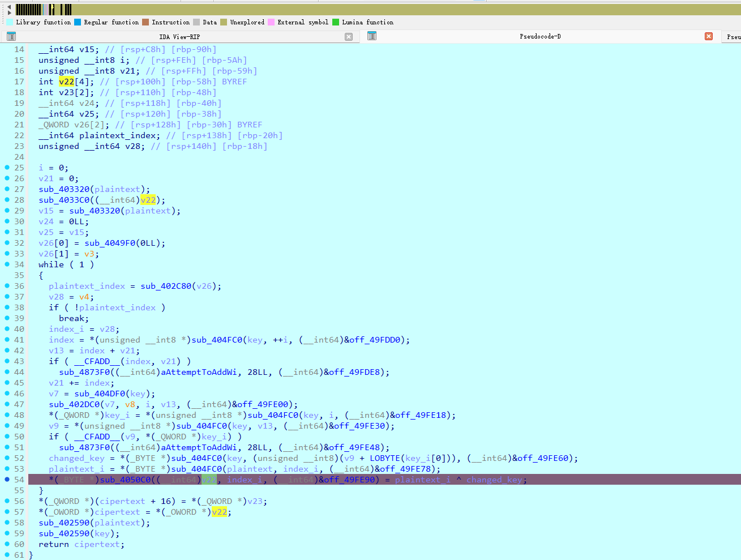Click sub_402C80 function on line 36
Image resolution: width=741 pixels, height=560 pixels.
(166, 286)
